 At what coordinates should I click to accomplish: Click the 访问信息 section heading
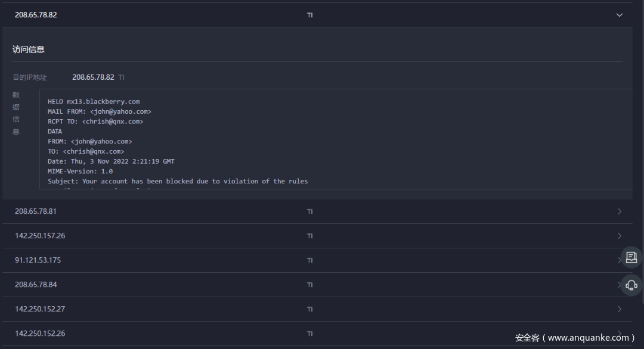[29, 49]
